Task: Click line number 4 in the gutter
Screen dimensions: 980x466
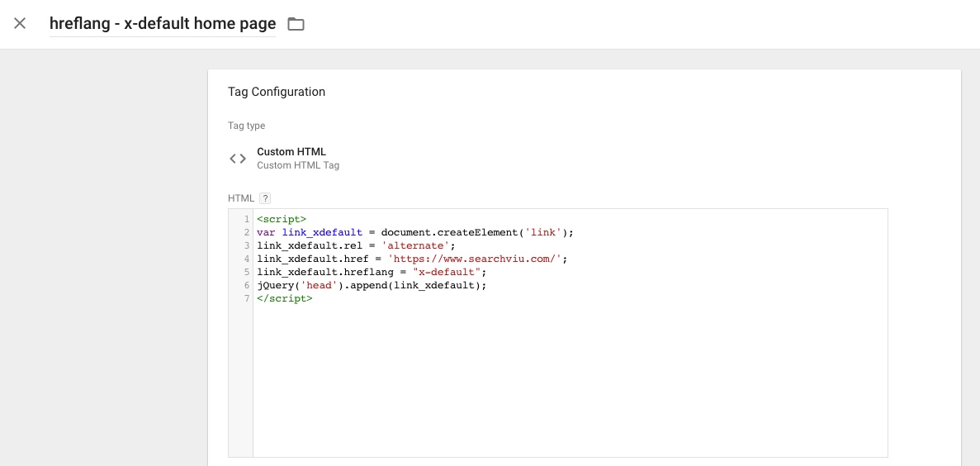Action: coord(246,259)
